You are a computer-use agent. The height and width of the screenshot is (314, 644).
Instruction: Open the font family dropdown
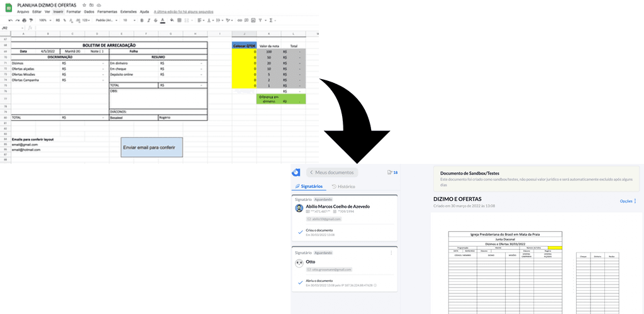[106, 20]
